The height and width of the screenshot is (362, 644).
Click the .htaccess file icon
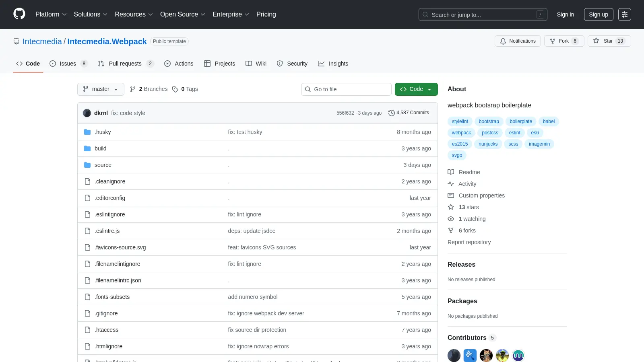(x=87, y=330)
